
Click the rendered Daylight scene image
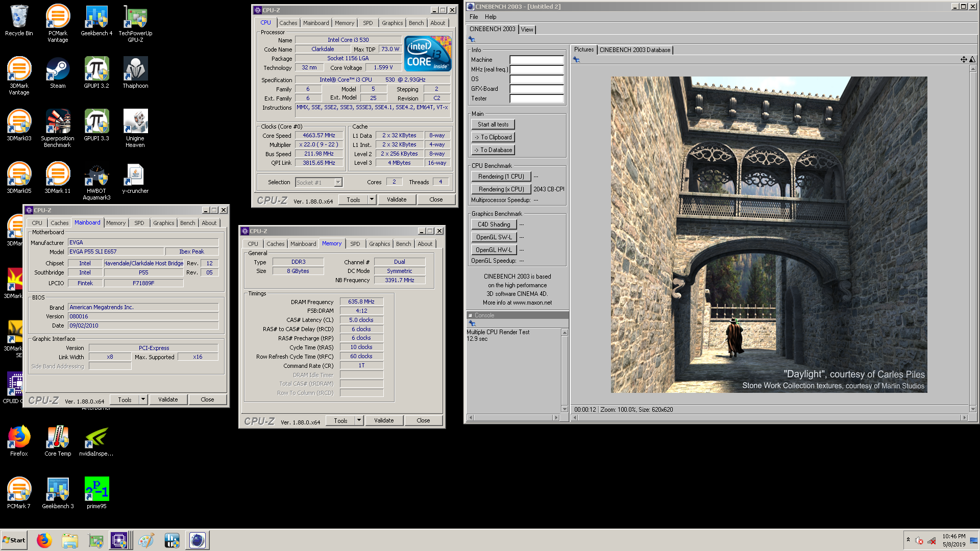[769, 235]
